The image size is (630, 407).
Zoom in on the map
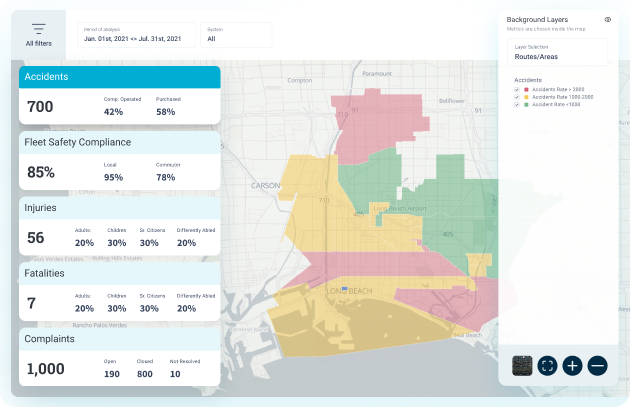coord(572,366)
